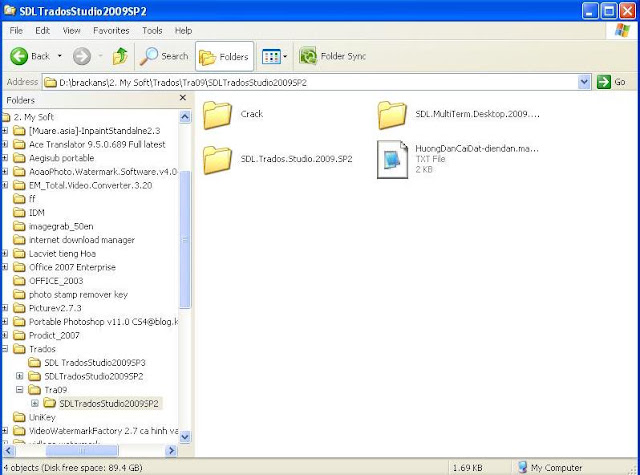This screenshot has height=475, width=640.
Task: Toggle the Folders pane button
Action: point(224,56)
